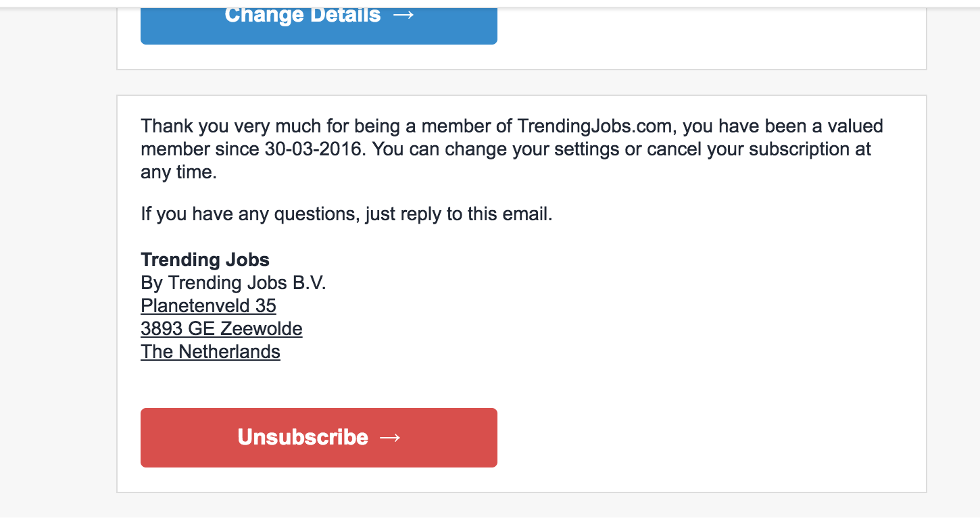This screenshot has height=531, width=980.
Task: Click the By Trending Jobs B.V. line
Action: [x=233, y=283]
